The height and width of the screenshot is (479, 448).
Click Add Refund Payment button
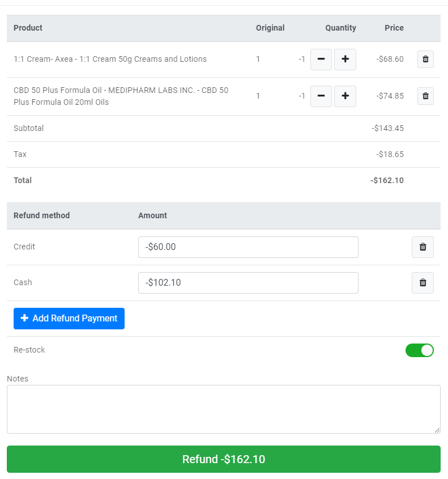coord(69,319)
